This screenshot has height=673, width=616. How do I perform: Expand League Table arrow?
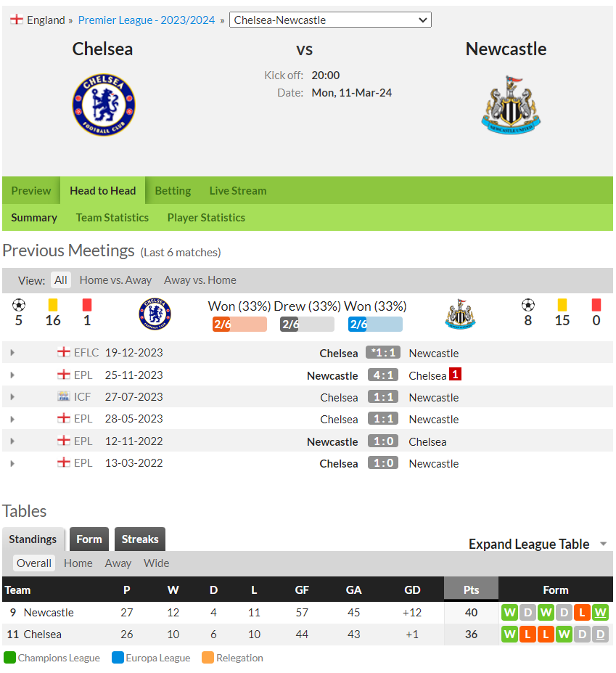[604, 544]
